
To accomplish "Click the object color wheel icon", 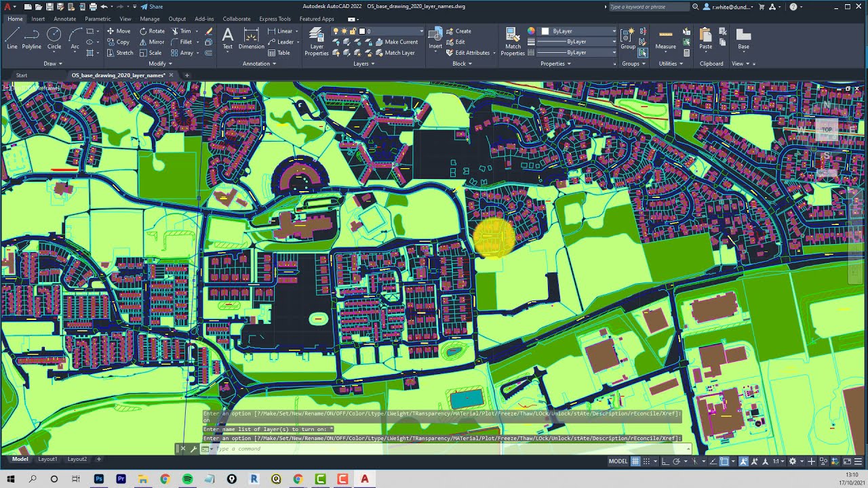I will 531,31.
